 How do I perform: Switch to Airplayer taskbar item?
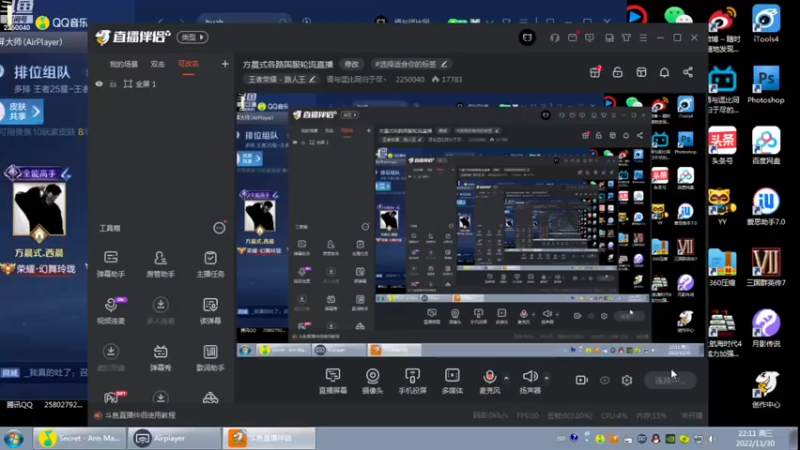[x=174, y=438]
